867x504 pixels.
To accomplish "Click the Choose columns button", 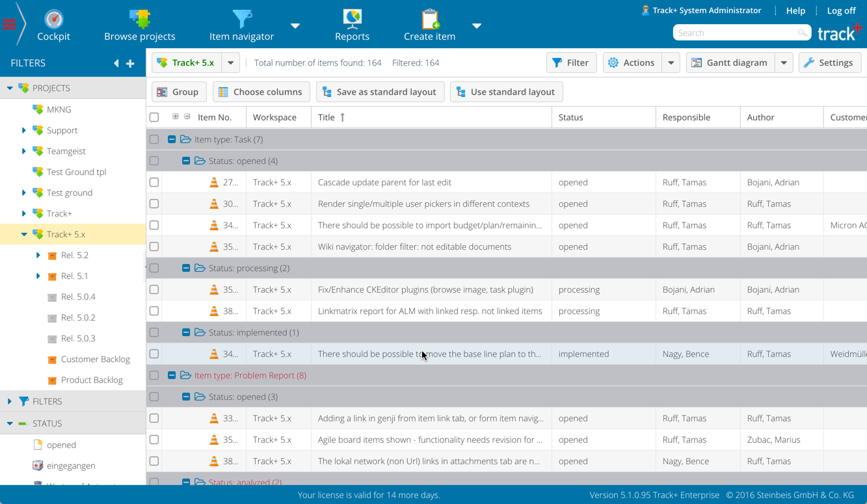I will (x=261, y=92).
